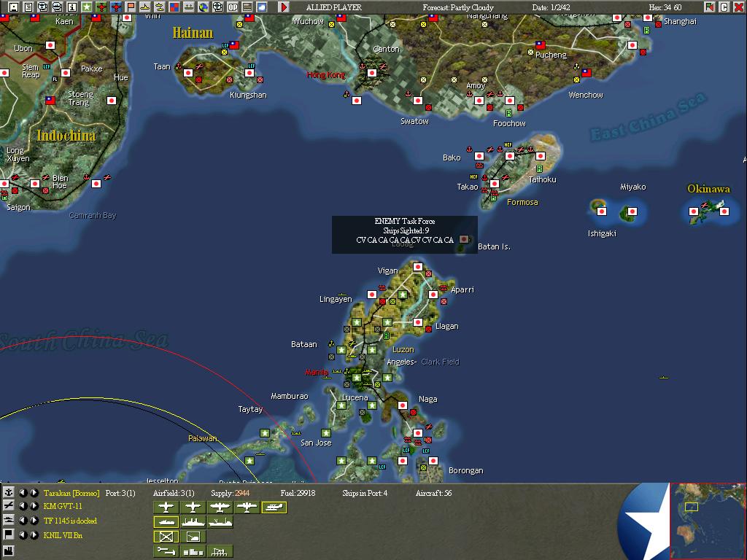The width and height of the screenshot is (747, 560).
Task: Click the cloud weather toolbar icon
Action: 262,7
